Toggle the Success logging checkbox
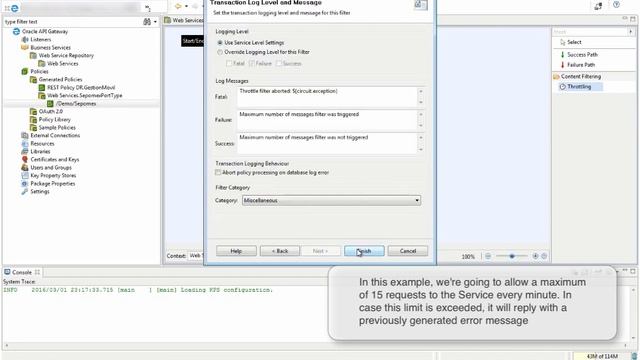 click(279, 63)
